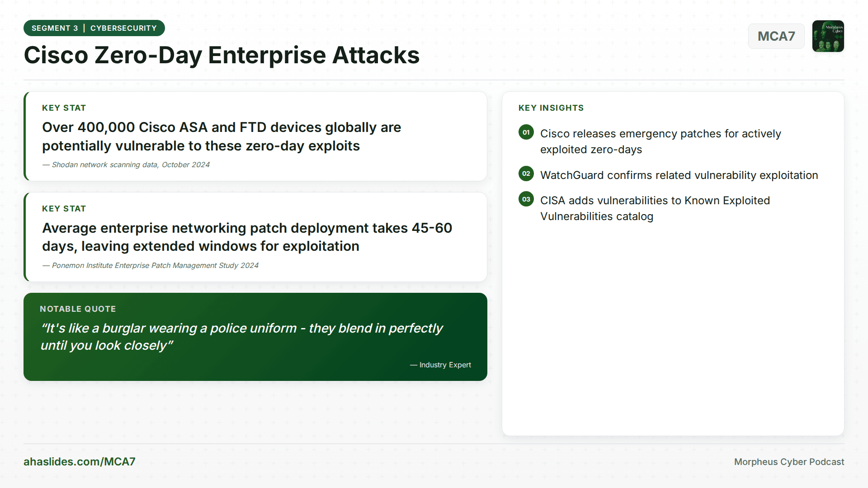This screenshot has height=488, width=868.
Task: Open the ahaslides.com/MCA7 link
Action: (80, 461)
